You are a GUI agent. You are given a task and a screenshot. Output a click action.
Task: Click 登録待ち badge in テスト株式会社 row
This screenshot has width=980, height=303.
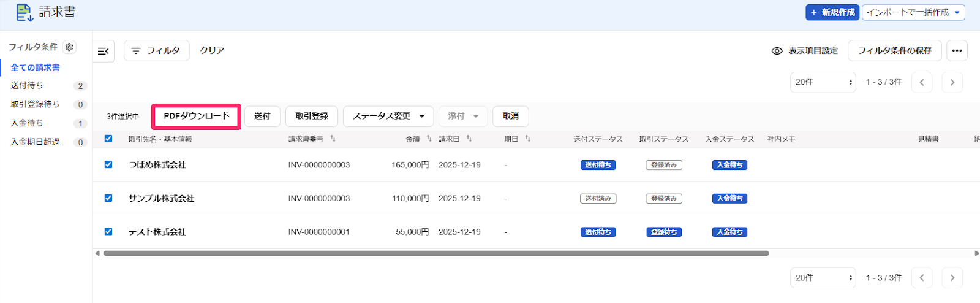pyautogui.click(x=664, y=232)
